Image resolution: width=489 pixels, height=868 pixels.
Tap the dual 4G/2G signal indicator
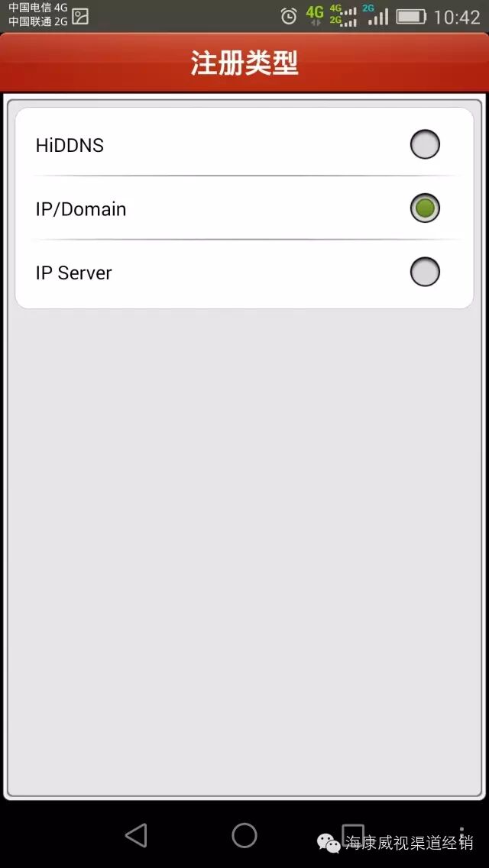click(343, 15)
